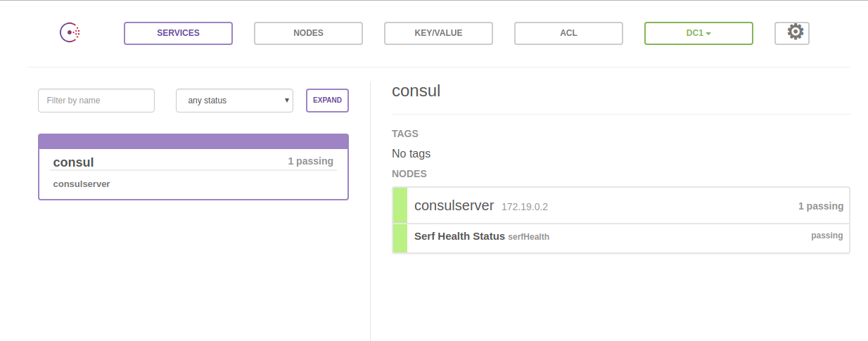Click green status bar beside consulserver node

pyautogui.click(x=400, y=205)
